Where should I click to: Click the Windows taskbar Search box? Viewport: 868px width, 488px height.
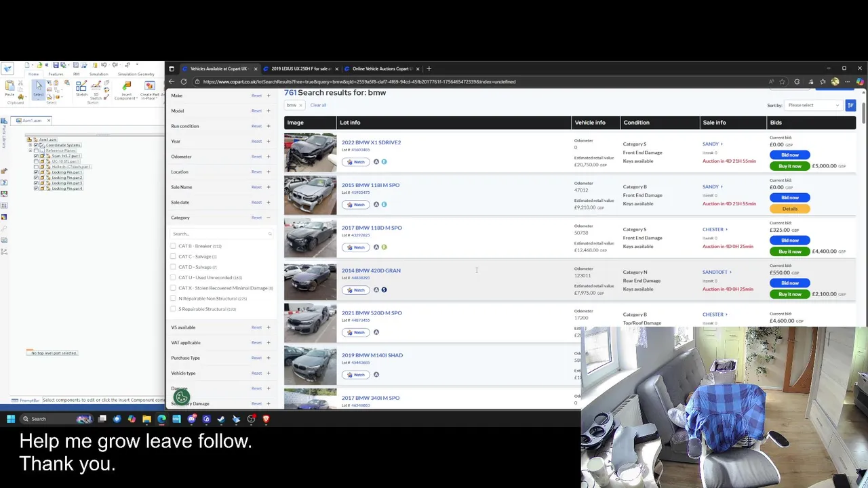[56, 419]
